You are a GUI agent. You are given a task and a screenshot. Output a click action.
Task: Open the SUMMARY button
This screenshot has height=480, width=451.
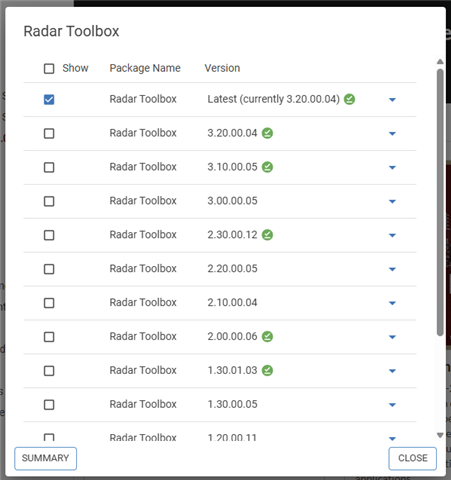(x=46, y=458)
